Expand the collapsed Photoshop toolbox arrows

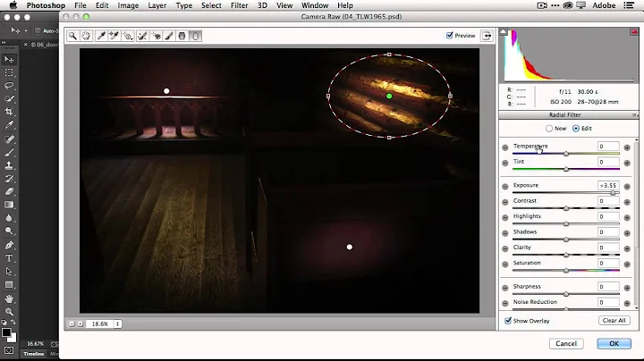[x=4, y=42]
